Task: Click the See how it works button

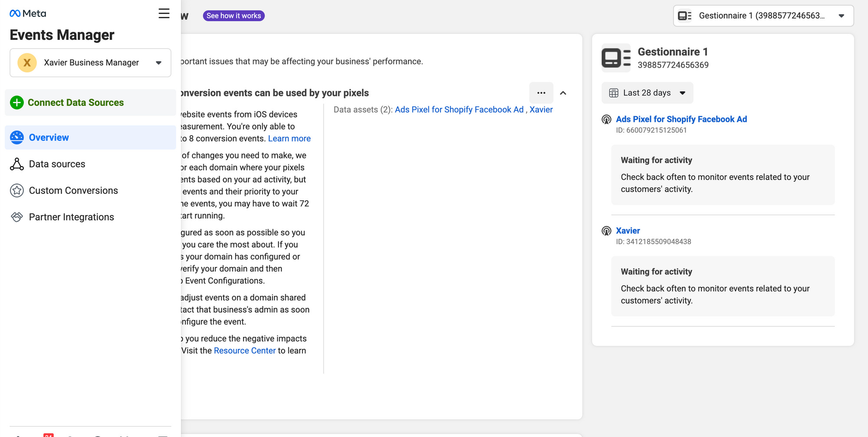Action: (233, 16)
